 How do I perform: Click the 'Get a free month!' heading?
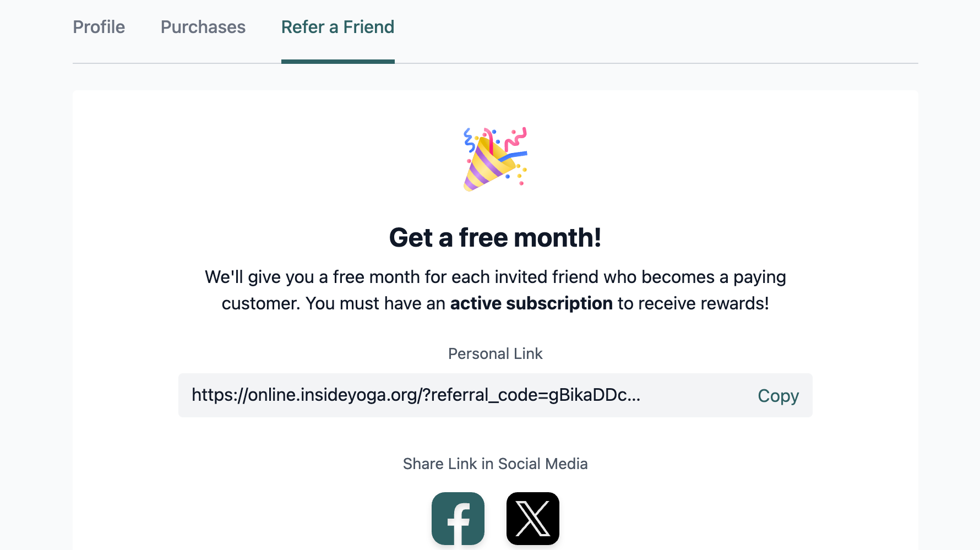click(x=496, y=238)
